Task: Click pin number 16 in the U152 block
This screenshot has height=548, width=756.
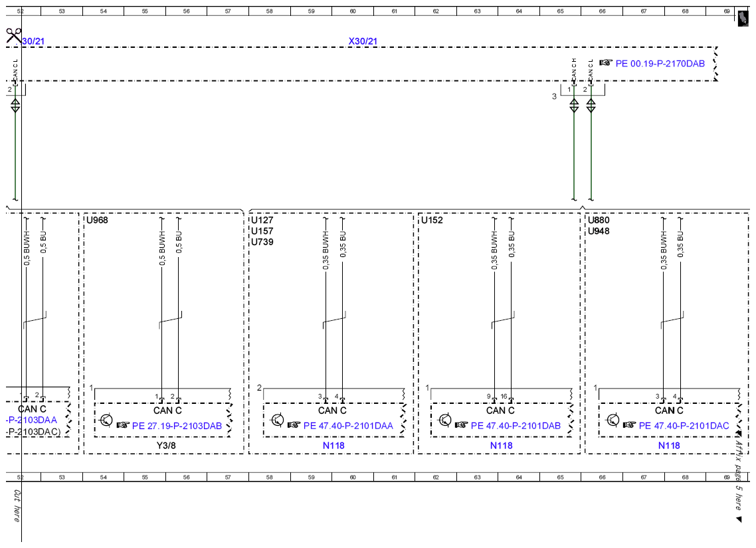Action: pyautogui.click(x=504, y=397)
